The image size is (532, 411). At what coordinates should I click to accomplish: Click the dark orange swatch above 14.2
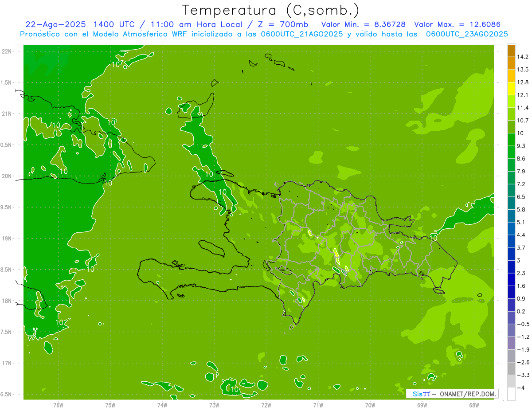[511, 51]
